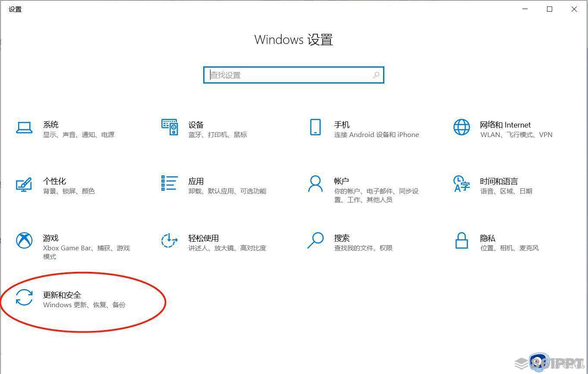Click the Network globe icon
The width and height of the screenshot is (588, 374).
[x=461, y=127]
